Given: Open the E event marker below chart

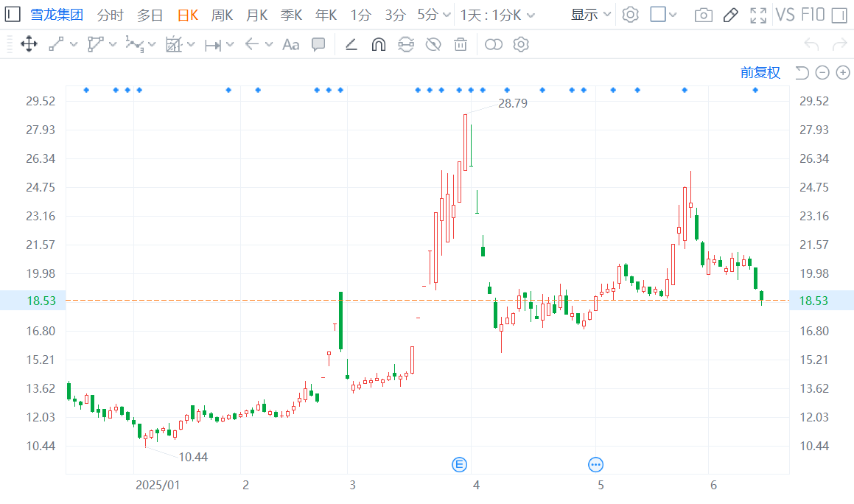Looking at the screenshot, I should coord(460,465).
